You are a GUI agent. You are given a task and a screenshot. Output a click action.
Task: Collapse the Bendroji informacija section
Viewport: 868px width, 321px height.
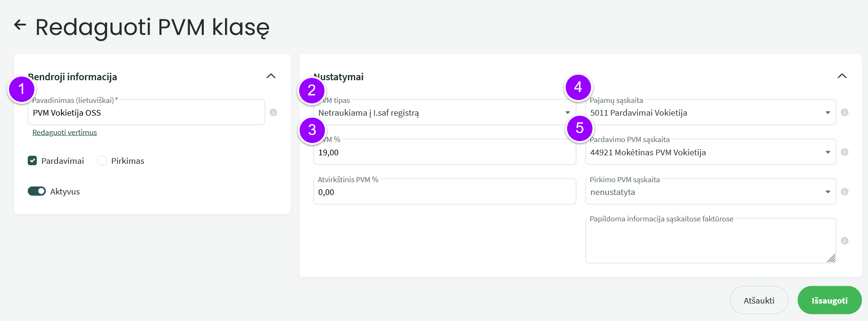tap(271, 76)
